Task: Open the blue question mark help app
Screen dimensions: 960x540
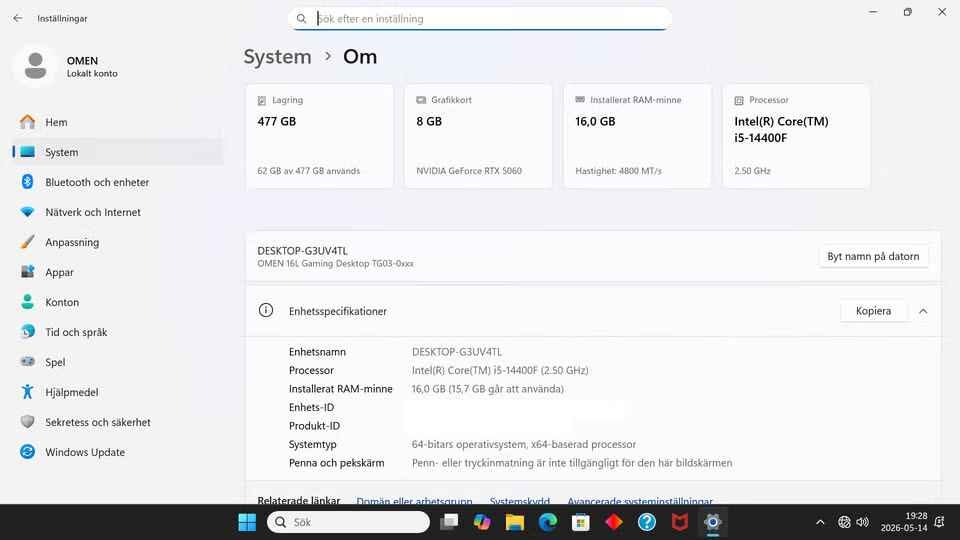Action: tap(647, 522)
